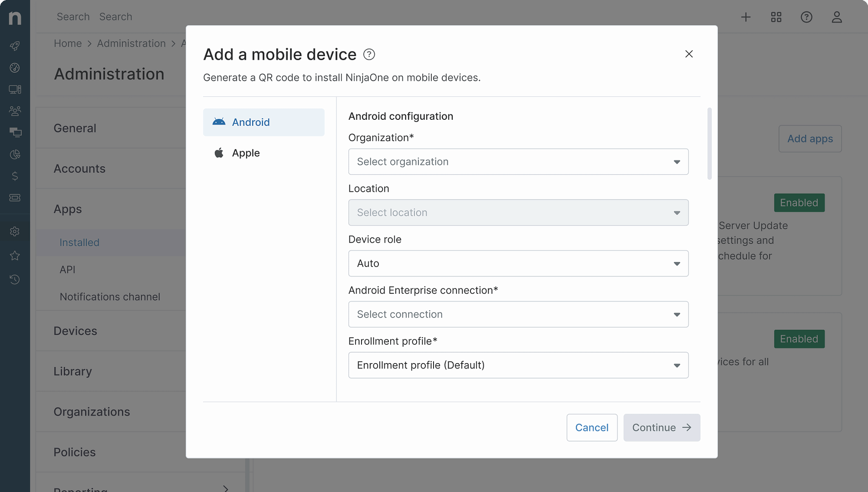The image size is (868, 492).
Task: Open the favorites star sidebar icon
Action: [x=15, y=256]
